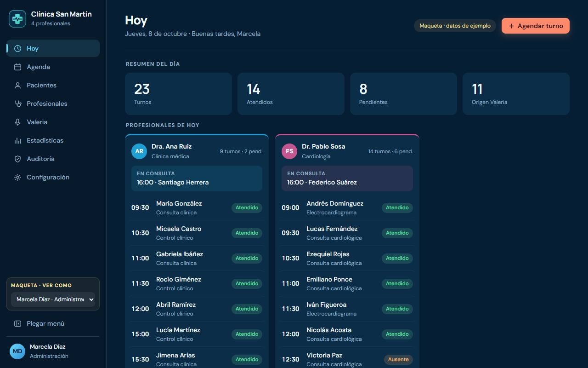The width and height of the screenshot is (588, 368).
Task: Open the current consultation with Federico Suárez
Action: click(347, 178)
